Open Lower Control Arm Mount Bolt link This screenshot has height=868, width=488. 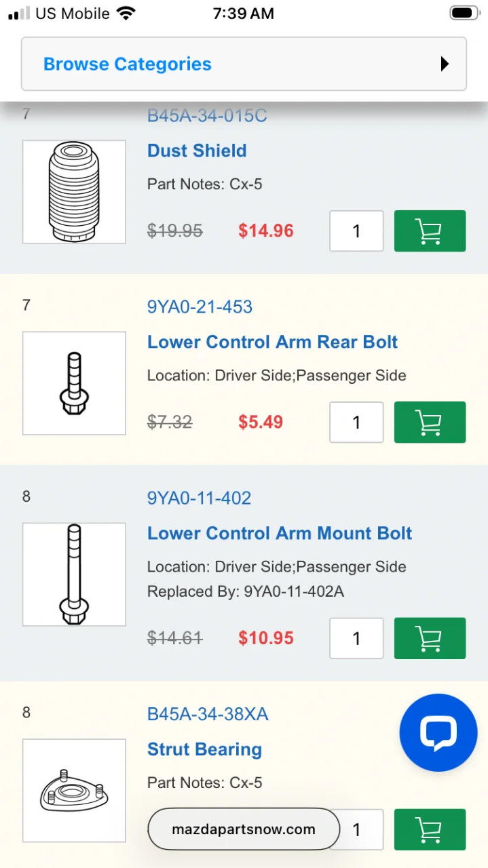(x=280, y=533)
